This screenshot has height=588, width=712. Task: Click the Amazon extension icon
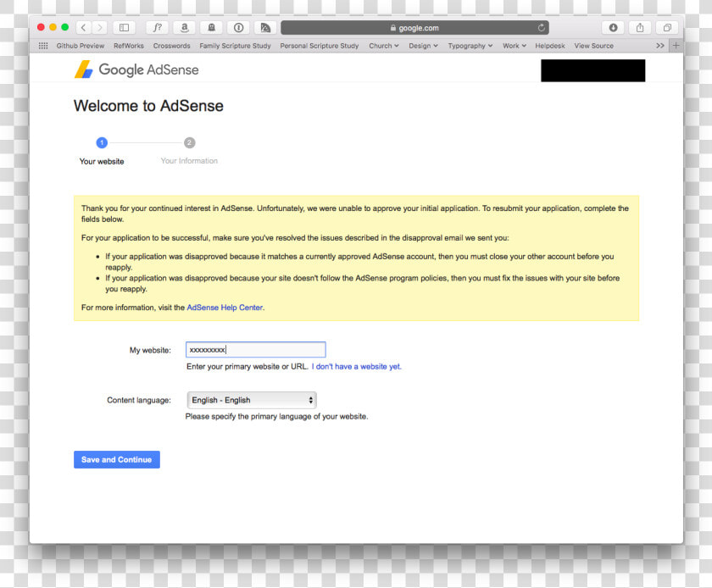[185, 28]
